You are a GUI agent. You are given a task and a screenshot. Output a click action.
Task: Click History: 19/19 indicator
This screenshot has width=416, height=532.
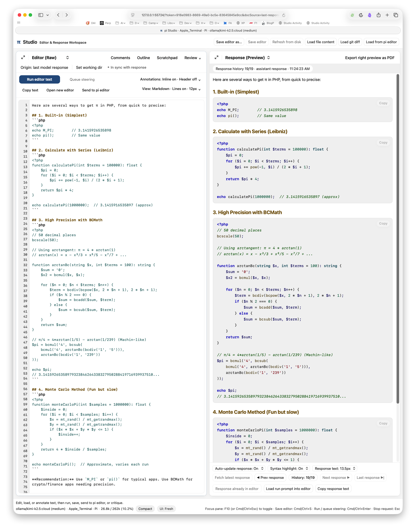pyautogui.click(x=303, y=477)
